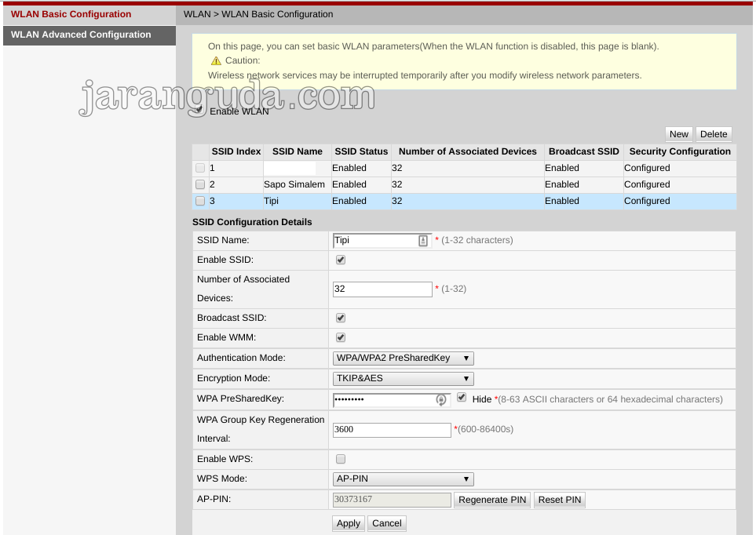
Task: Click the Reset PIN button
Action: click(560, 500)
